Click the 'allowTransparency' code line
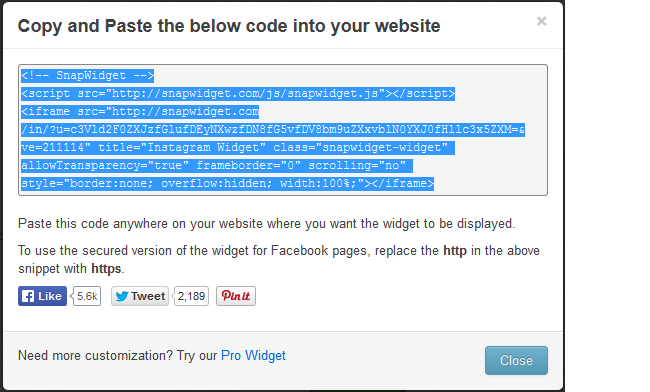 tap(217, 166)
